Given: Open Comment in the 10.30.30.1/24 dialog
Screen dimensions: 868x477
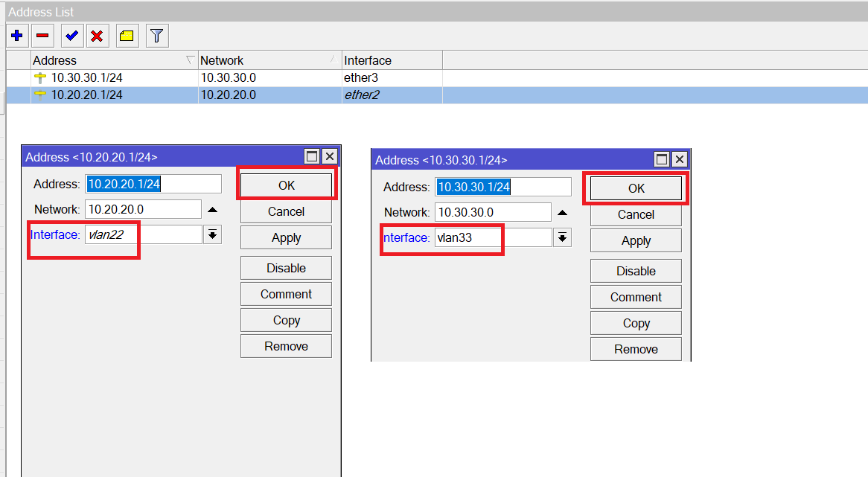Looking at the screenshot, I should (x=636, y=297).
